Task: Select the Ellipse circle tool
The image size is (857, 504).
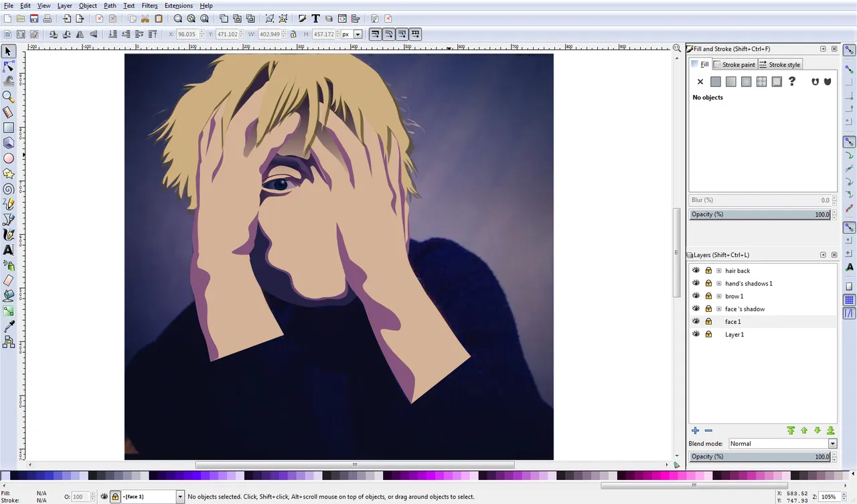Action: click(9, 159)
